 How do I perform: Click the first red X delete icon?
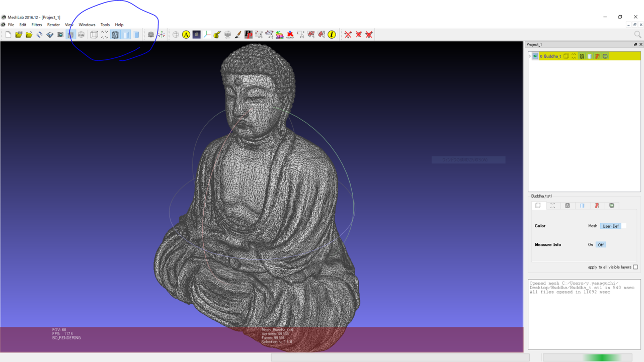pos(348,35)
